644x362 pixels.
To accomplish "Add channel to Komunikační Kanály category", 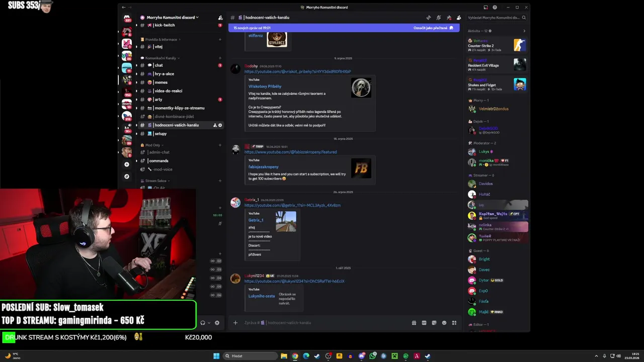I will point(220,58).
